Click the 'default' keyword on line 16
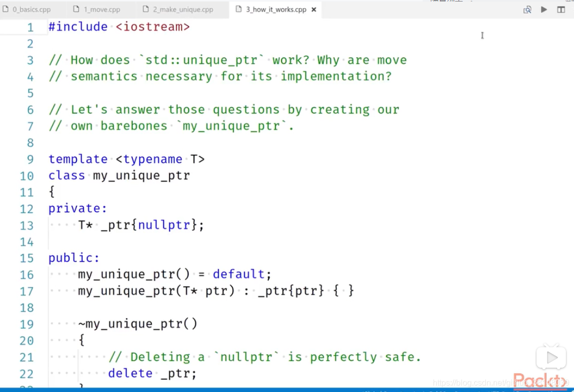This screenshot has height=392, width=574. 239,274
